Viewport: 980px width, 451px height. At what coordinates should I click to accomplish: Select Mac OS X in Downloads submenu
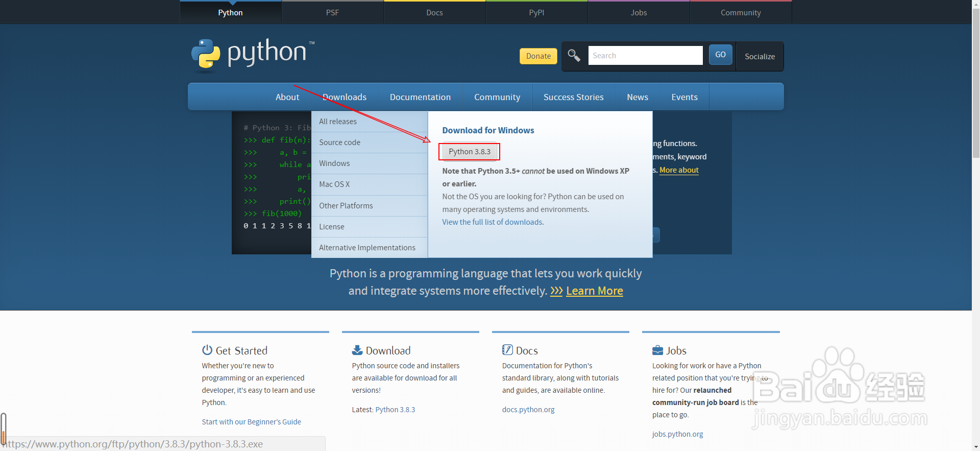point(370,184)
